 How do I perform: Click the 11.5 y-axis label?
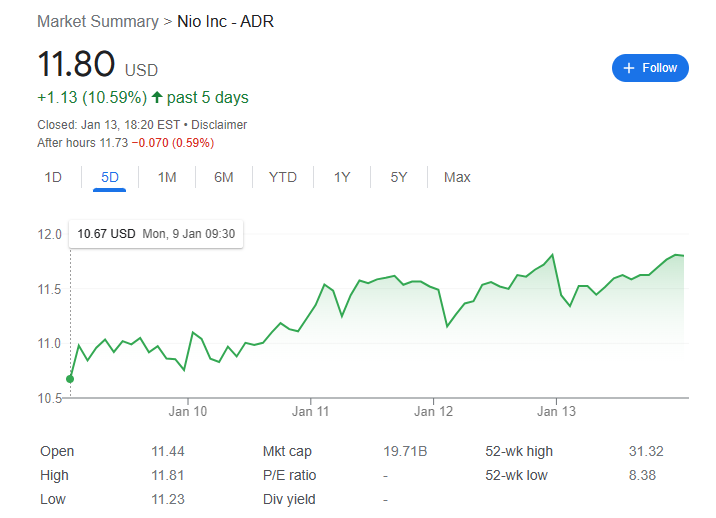point(49,289)
